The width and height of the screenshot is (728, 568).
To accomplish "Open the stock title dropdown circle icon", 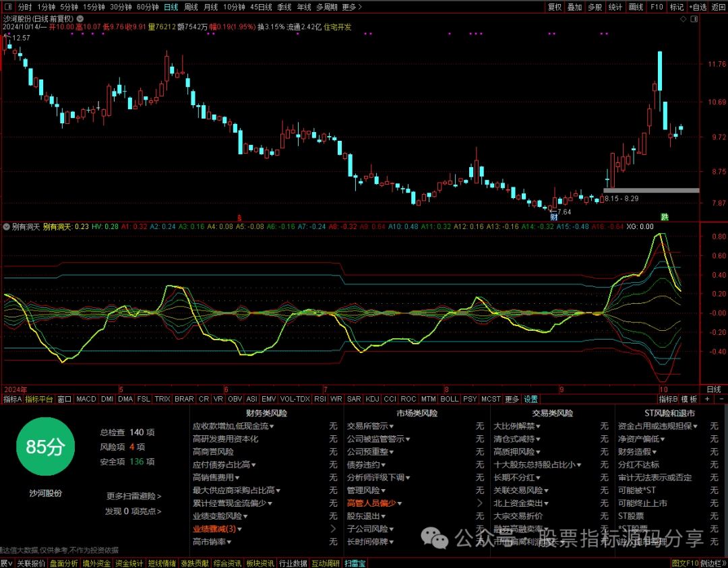I will (80, 19).
